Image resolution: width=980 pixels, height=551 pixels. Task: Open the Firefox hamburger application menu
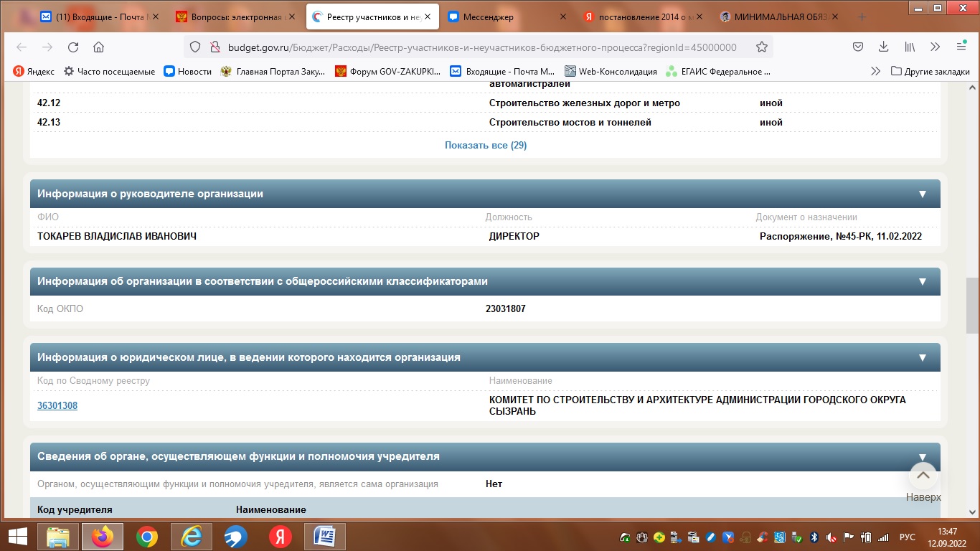click(961, 47)
